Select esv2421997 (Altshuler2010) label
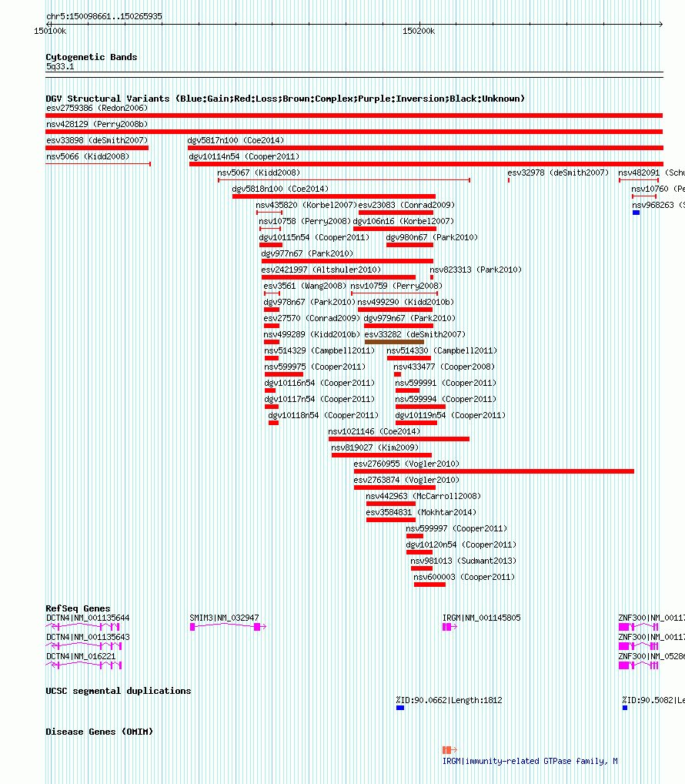The height and width of the screenshot is (784, 685). (321, 270)
